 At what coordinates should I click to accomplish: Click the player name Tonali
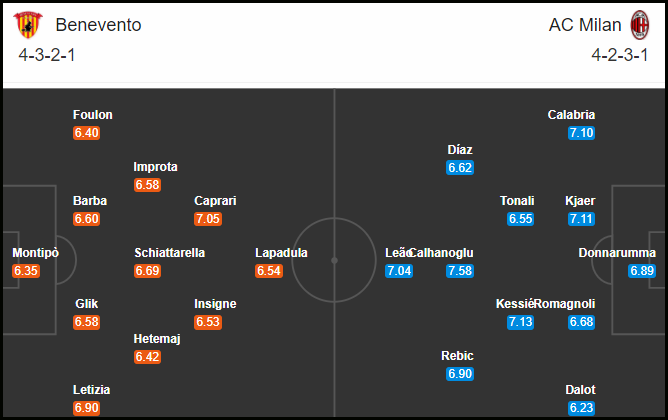click(517, 201)
